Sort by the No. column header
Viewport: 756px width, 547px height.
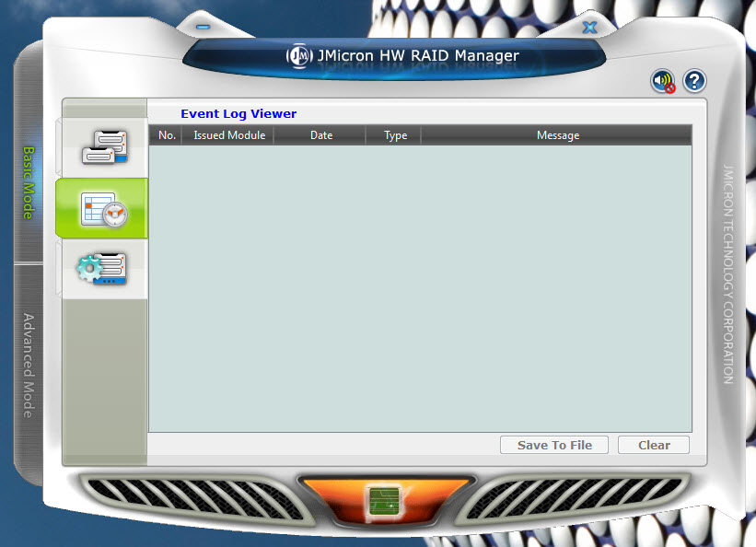click(166, 135)
